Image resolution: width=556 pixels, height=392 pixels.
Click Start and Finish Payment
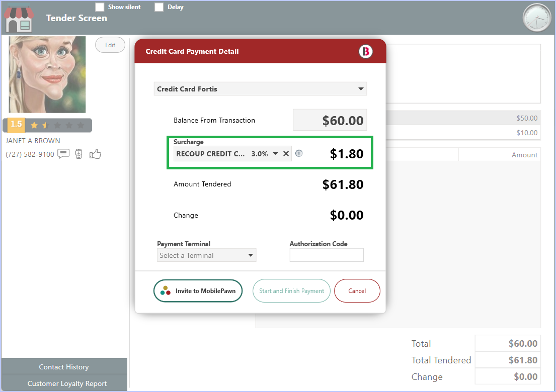[291, 291]
